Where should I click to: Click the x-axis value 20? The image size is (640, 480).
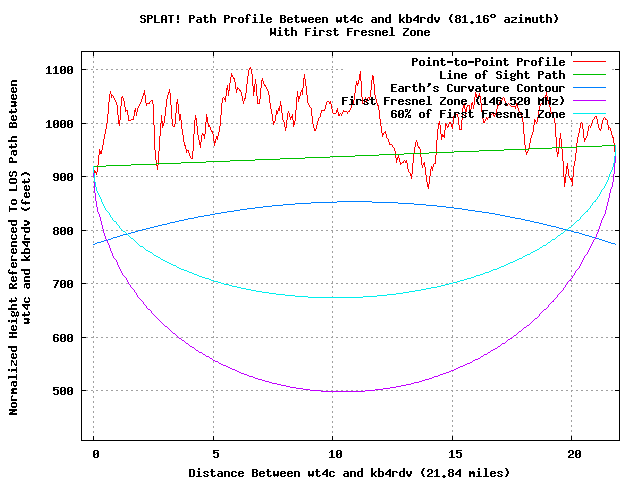(574, 454)
